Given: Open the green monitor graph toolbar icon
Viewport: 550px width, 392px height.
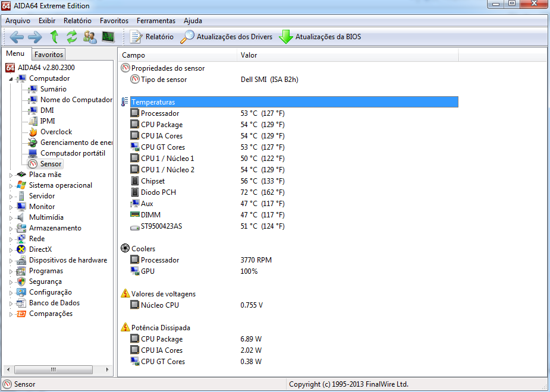Looking at the screenshot, I should pyautogui.click(x=108, y=37).
